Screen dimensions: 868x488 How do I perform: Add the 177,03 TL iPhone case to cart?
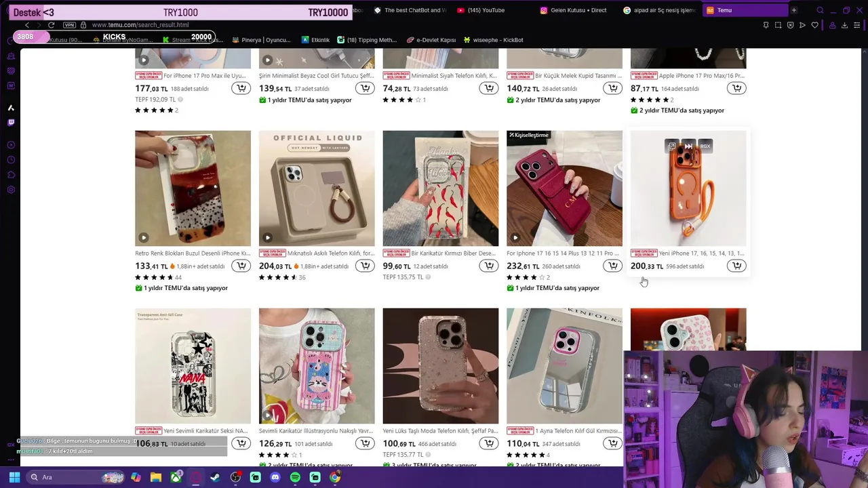241,88
